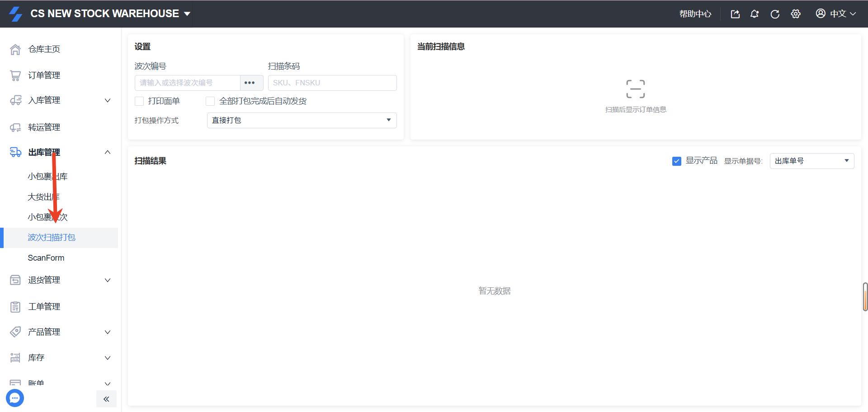868x412 pixels.
Task: Click the refresh icon in top bar
Action: tap(774, 14)
